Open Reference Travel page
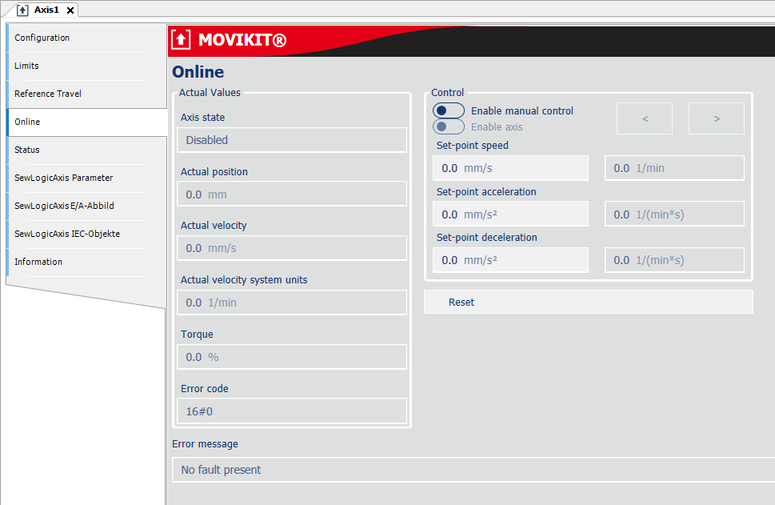The image size is (775, 505). coord(48,94)
